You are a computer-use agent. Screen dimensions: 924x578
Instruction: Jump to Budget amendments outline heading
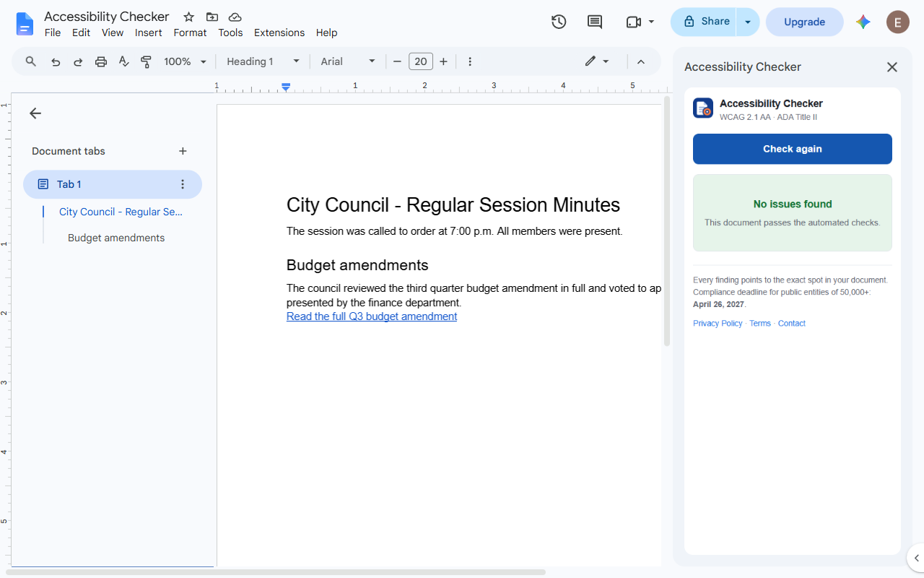pos(116,238)
